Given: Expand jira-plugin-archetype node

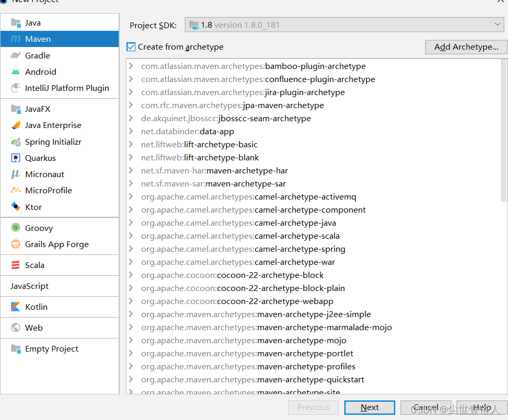Looking at the screenshot, I should coord(131,92).
